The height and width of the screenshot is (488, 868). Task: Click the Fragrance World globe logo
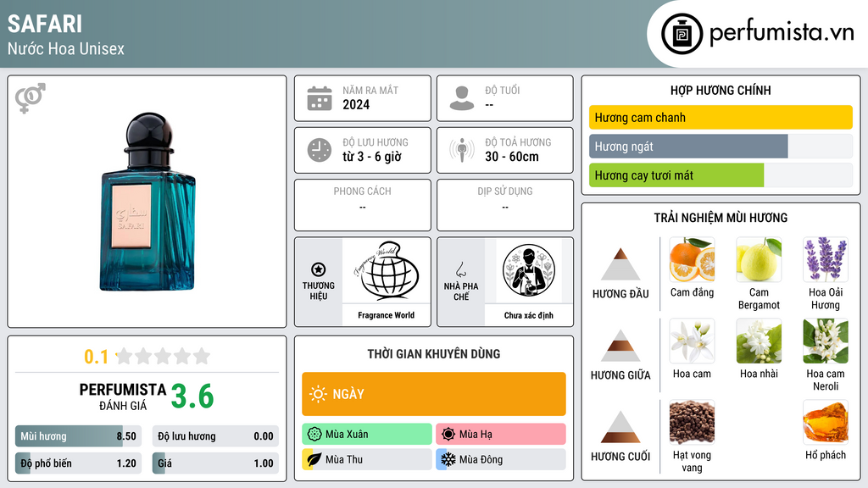coord(387,270)
